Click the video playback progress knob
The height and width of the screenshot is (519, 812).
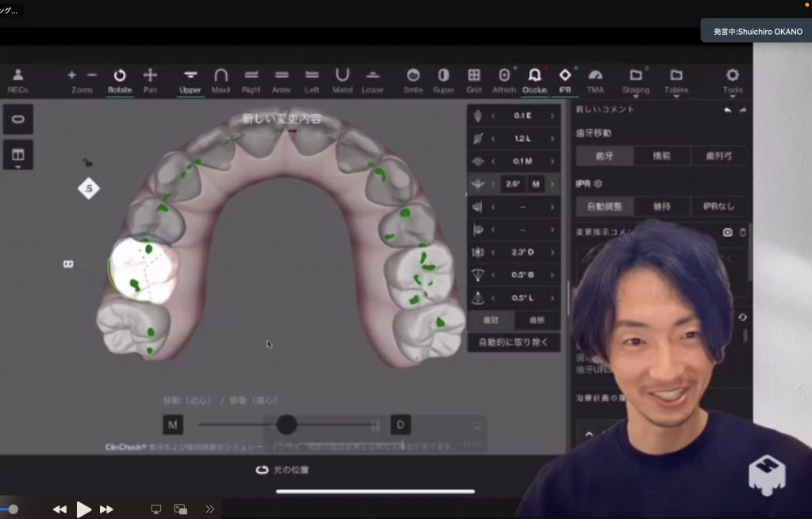pyautogui.click(x=13, y=509)
